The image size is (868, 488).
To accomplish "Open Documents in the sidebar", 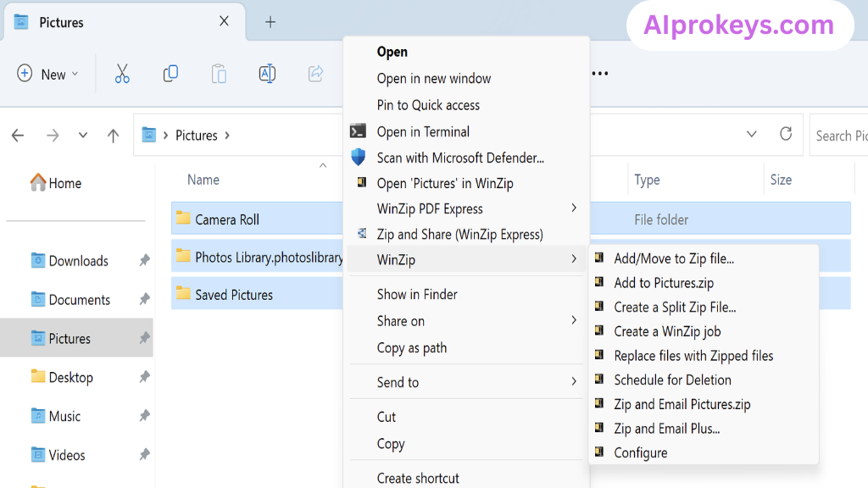I will 70,299.
